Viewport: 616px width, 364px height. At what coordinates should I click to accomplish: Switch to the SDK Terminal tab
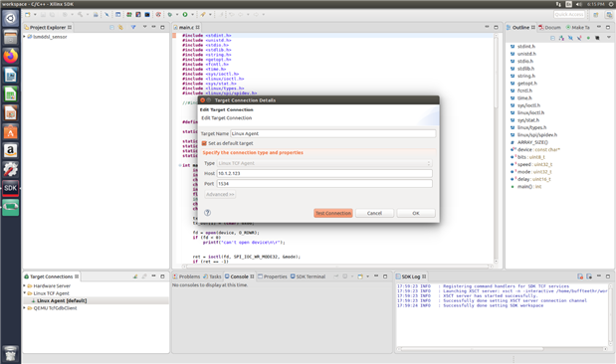[x=308, y=276]
